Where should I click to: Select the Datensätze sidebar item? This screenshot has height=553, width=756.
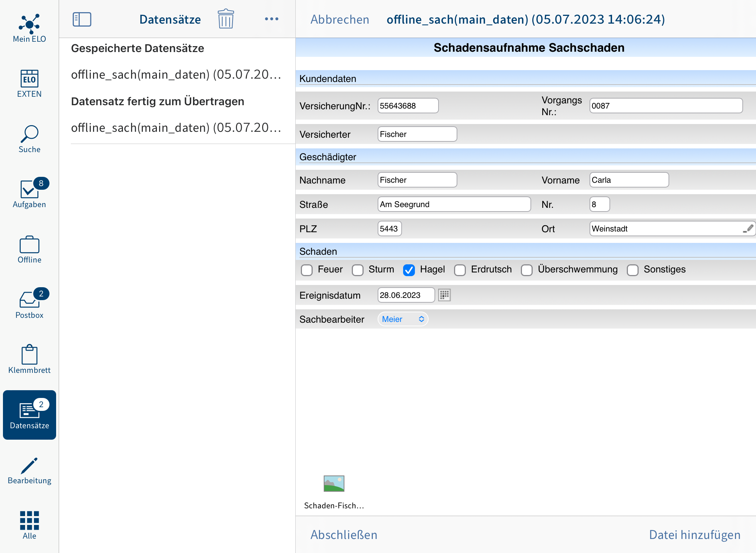30,415
